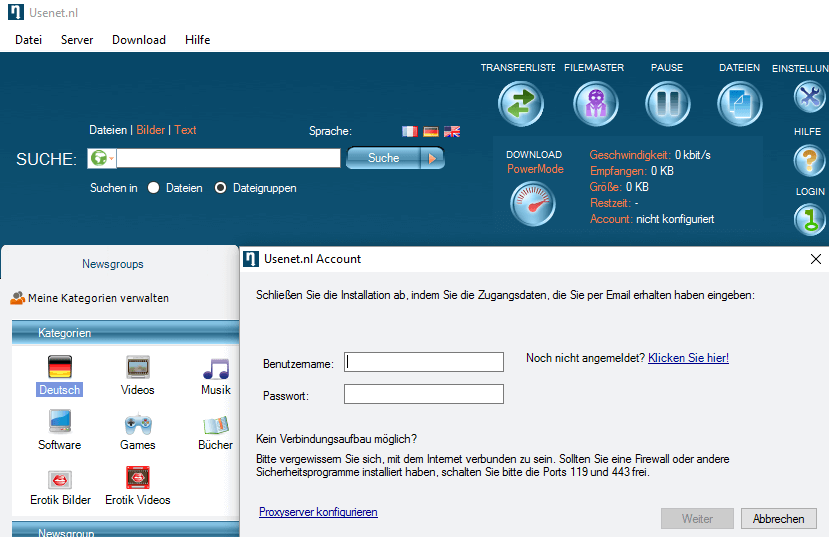Viewport: 829px width, 537px height.
Task: Open the Deutsch category
Action: click(59, 376)
